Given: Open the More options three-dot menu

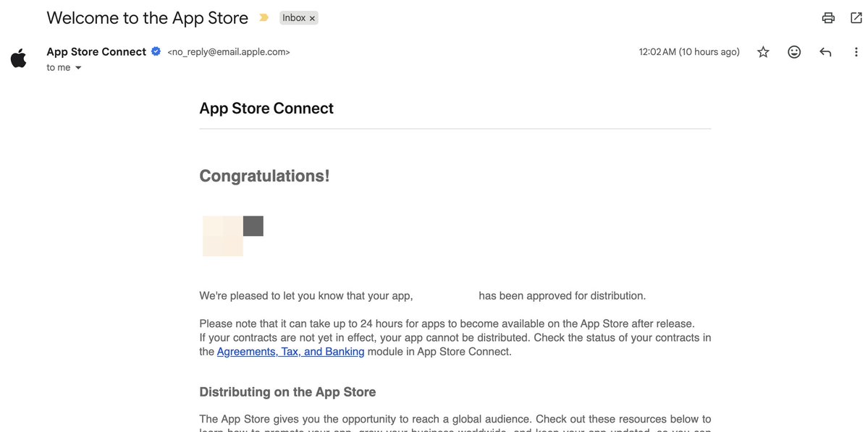Looking at the screenshot, I should pyautogui.click(x=856, y=52).
